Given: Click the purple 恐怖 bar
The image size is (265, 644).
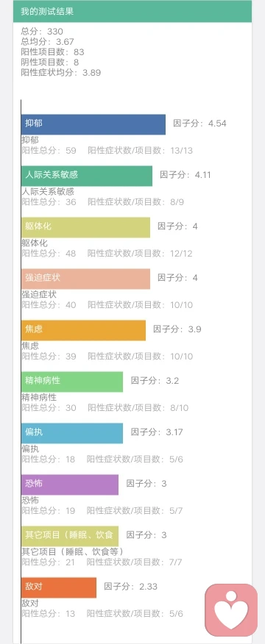Looking at the screenshot, I should coord(70,484).
